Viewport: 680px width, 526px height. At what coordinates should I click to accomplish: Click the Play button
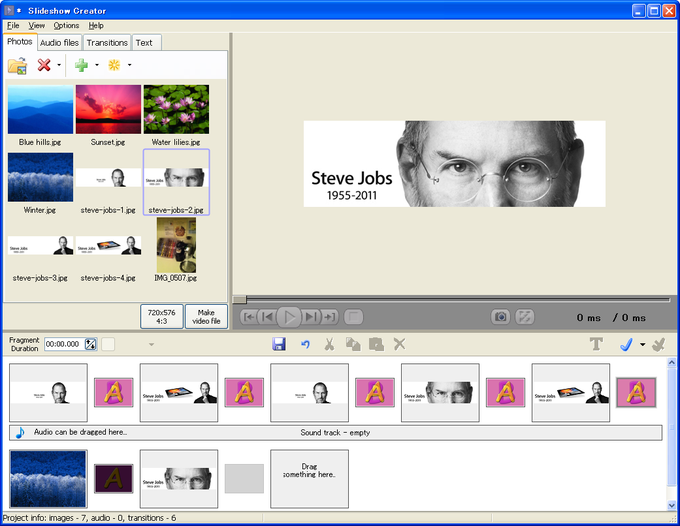[x=289, y=317]
